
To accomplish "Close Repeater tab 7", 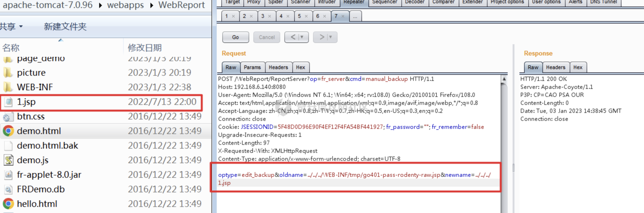I will 343,16.
